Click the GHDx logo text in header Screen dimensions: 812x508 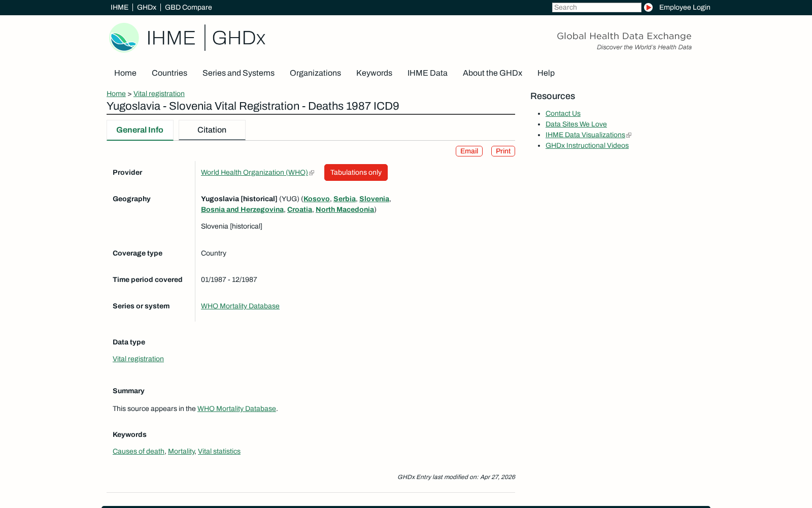point(239,38)
